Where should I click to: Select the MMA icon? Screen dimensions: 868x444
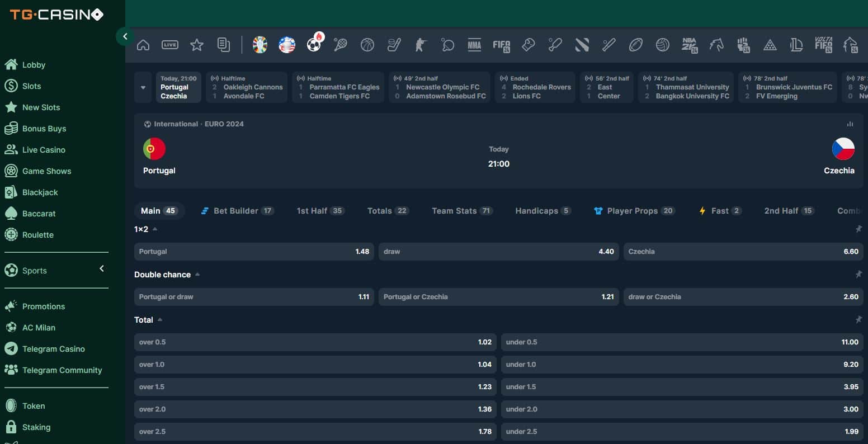tap(474, 45)
